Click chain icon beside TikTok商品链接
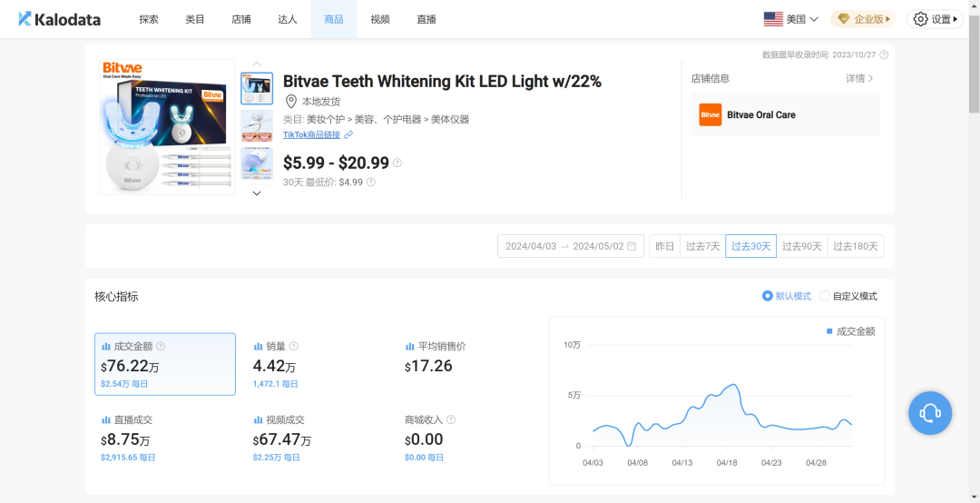This screenshot has width=980, height=503. pos(348,134)
